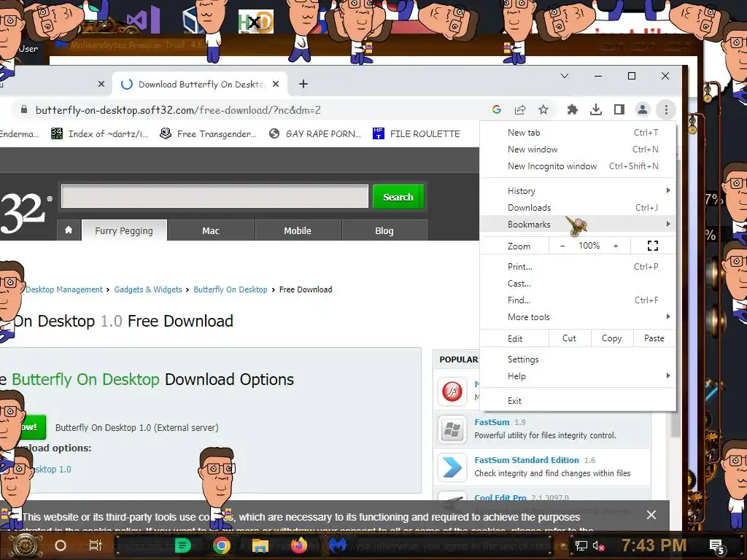Image resolution: width=747 pixels, height=560 pixels.
Task: Click the Google icon in address bar
Action: click(x=496, y=110)
